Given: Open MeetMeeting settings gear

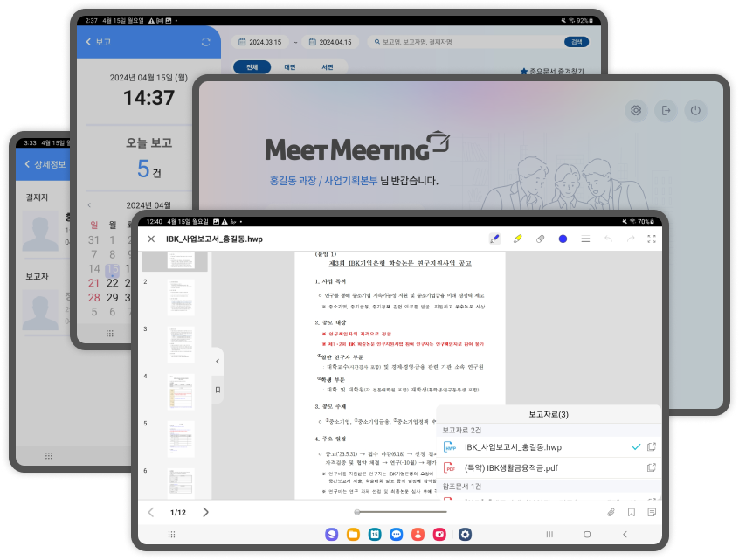Looking at the screenshot, I should (x=636, y=110).
